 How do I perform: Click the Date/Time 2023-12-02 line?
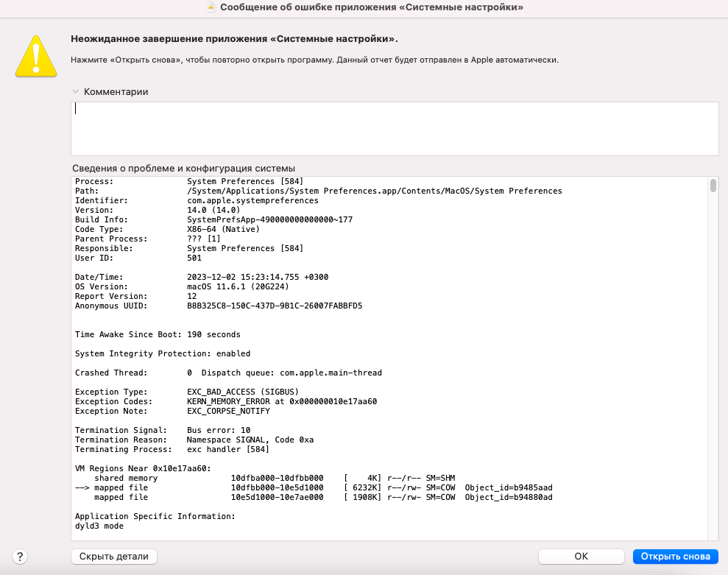tap(202, 278)
